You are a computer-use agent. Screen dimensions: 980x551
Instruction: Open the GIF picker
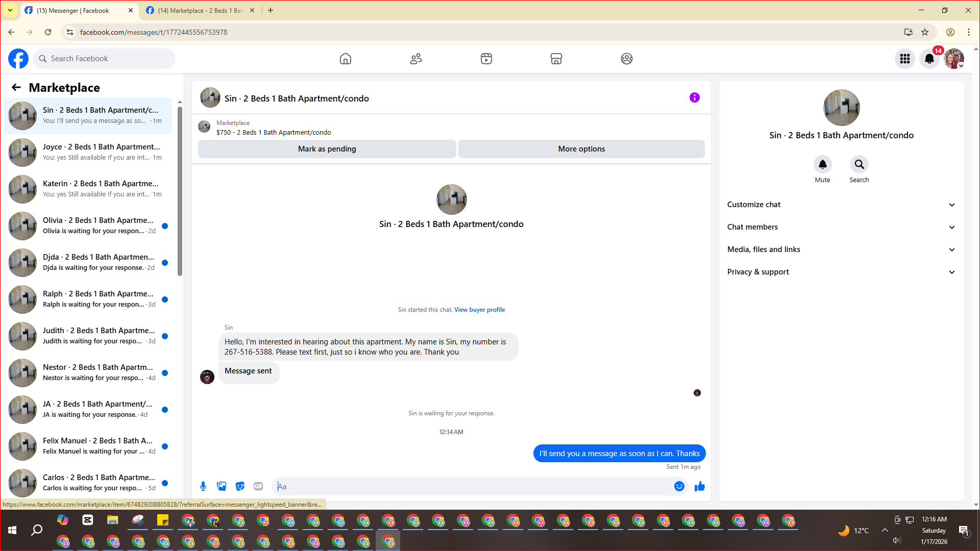(x=258, y=486)
